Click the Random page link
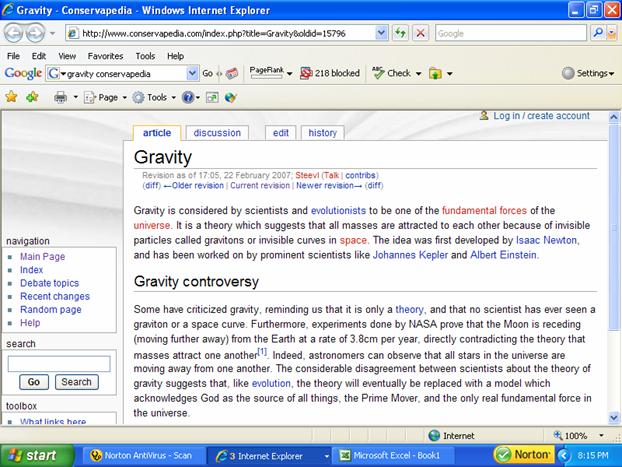Image resolution: width=622 pixels, height=467 pixels. tap(51, 310)
